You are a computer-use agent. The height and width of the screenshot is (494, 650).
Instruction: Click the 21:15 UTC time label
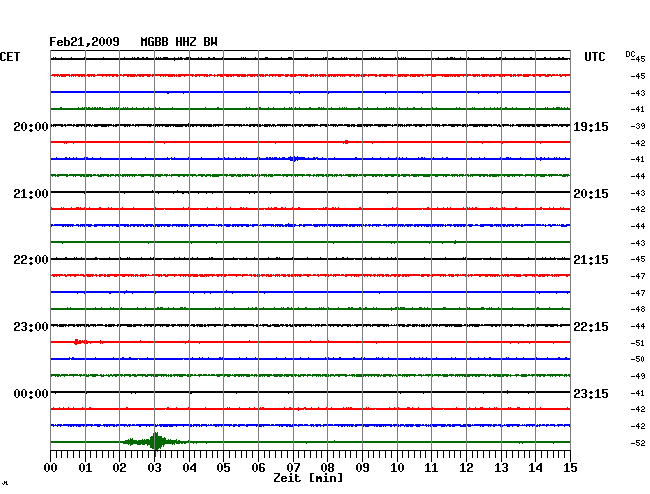click(x=591, y=260)
